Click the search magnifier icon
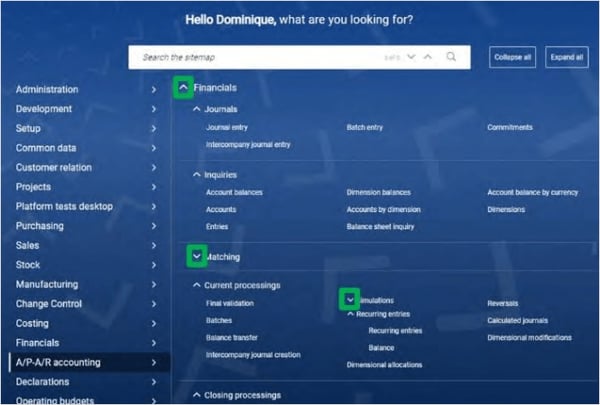 [451, 57]
